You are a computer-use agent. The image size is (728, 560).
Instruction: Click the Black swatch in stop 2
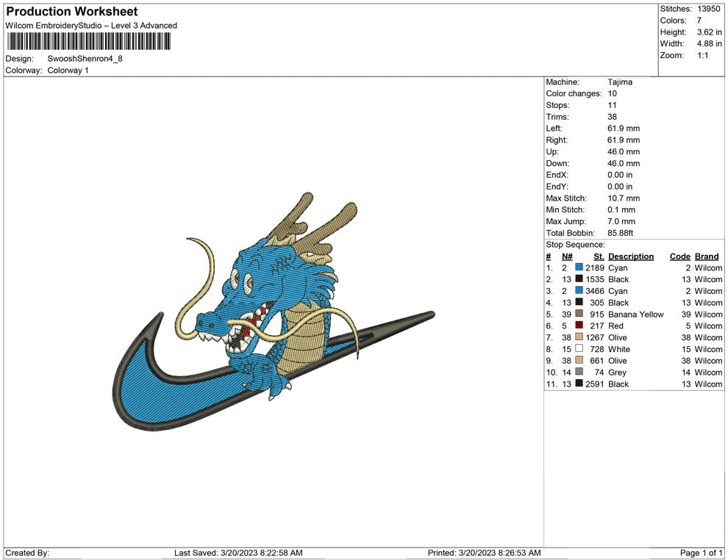(x=579, y=279)
